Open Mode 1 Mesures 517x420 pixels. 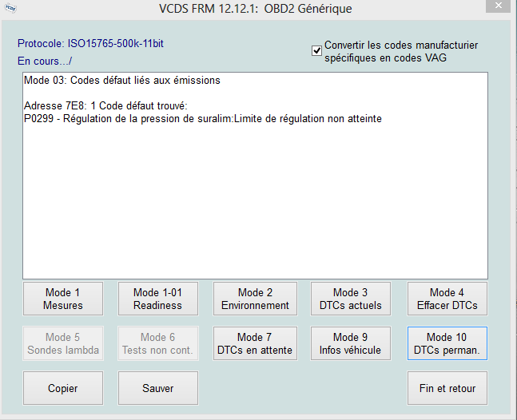pos(63,299)
